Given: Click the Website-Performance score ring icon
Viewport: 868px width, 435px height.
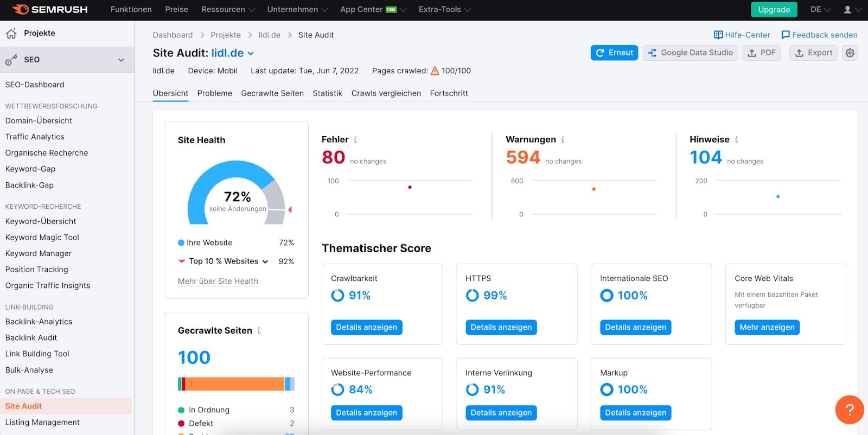Looking at the screenshot, I should point(337,389).
